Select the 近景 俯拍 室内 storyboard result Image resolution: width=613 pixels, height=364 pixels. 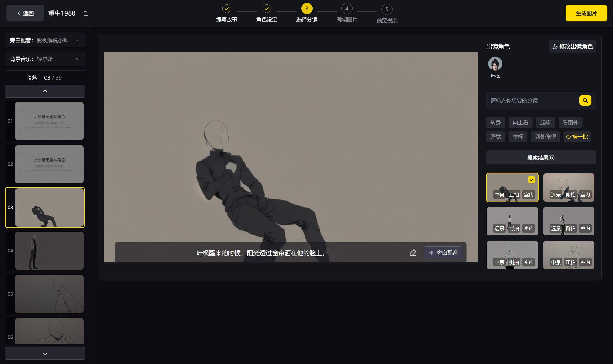click(569, 187)
